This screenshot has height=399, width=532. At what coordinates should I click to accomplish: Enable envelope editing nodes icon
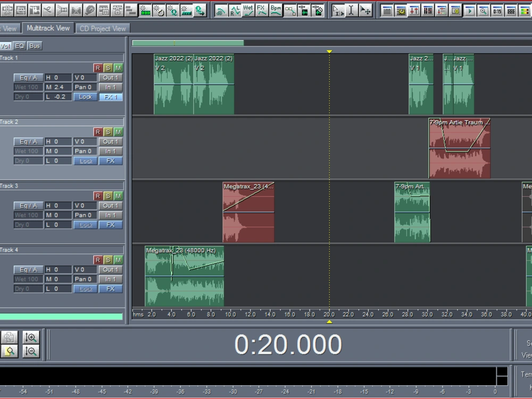290,10
